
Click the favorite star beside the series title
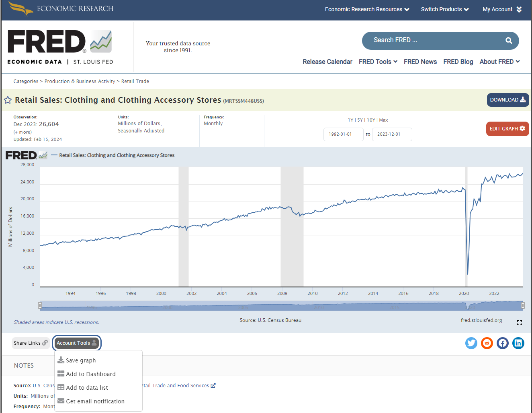(8, 100)
